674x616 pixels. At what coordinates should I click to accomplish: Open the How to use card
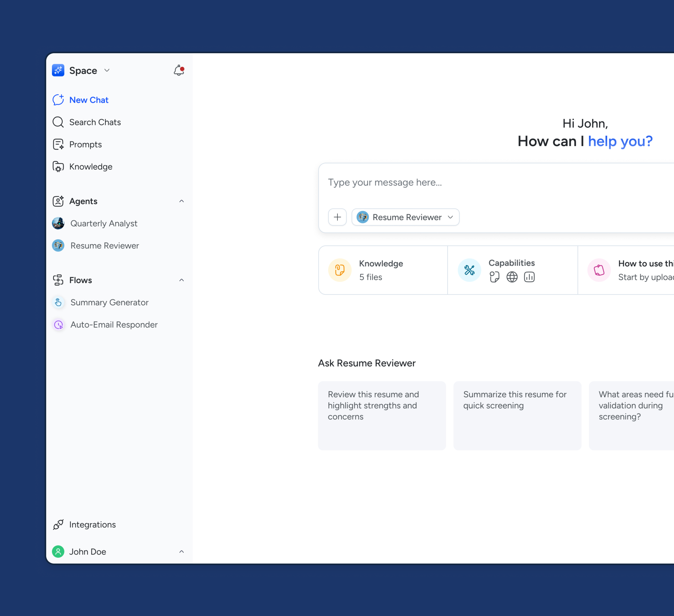[x=626, y=270]
